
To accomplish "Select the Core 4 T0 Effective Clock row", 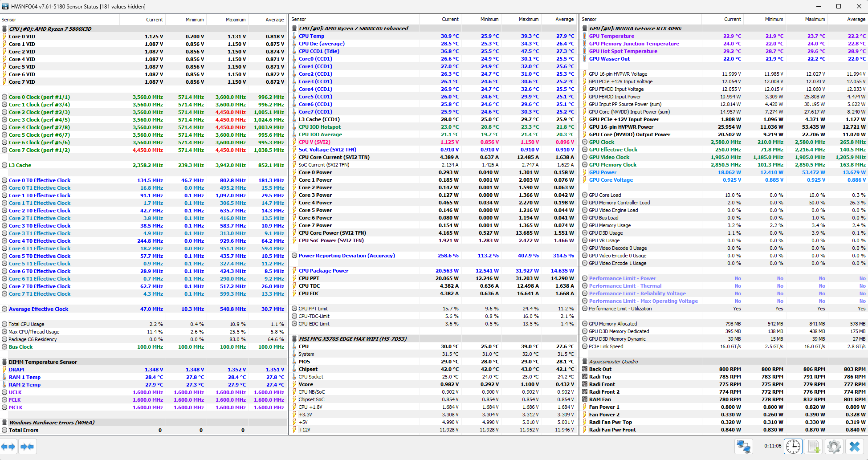I will [x=143, y=241].
